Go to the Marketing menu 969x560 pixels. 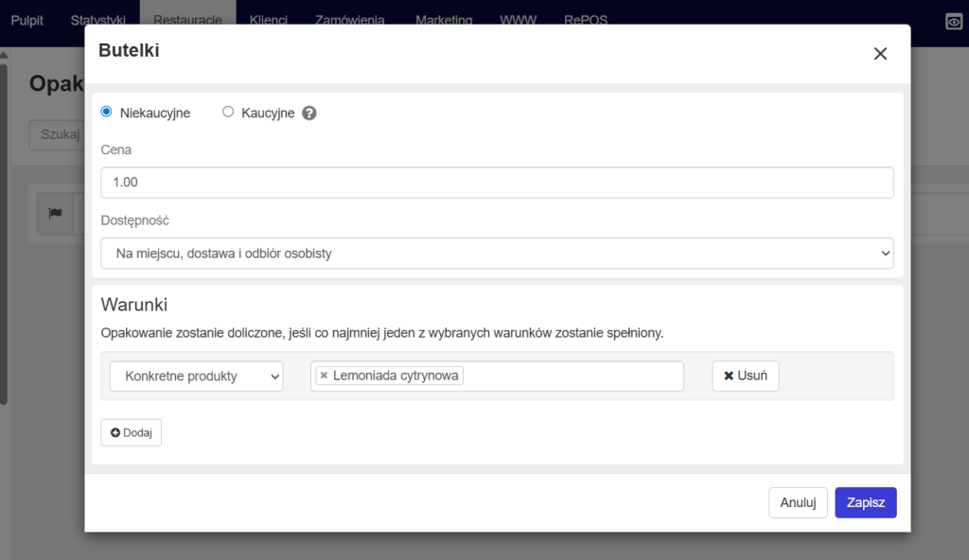(443, 19)
